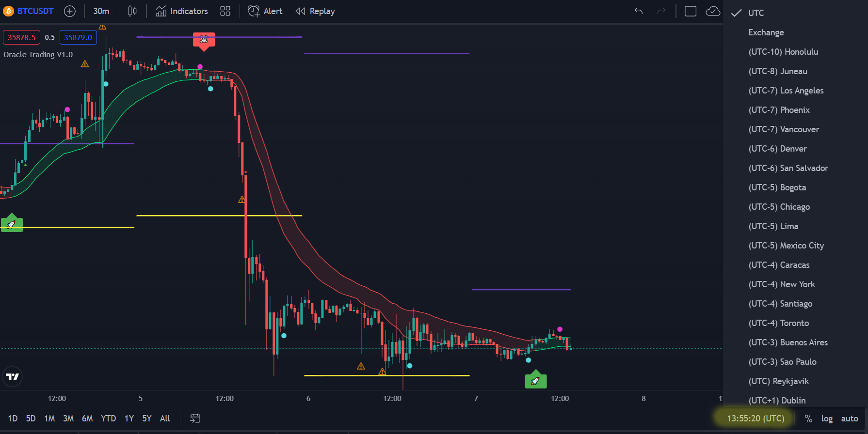Open the 30m timeframe dropdown
Viewport: 868px width, 434px height.
pos(101,11)
